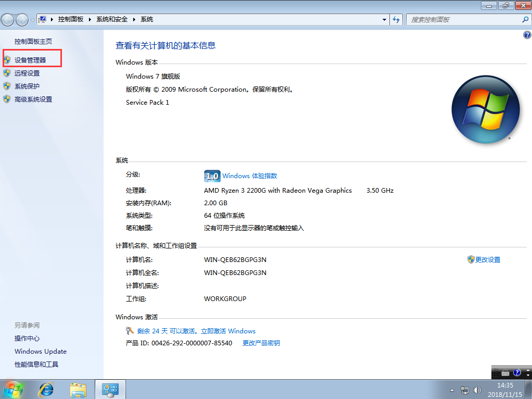Click 更改设置 for computer name
532x399 pixels.
click(x=488, y=260)
